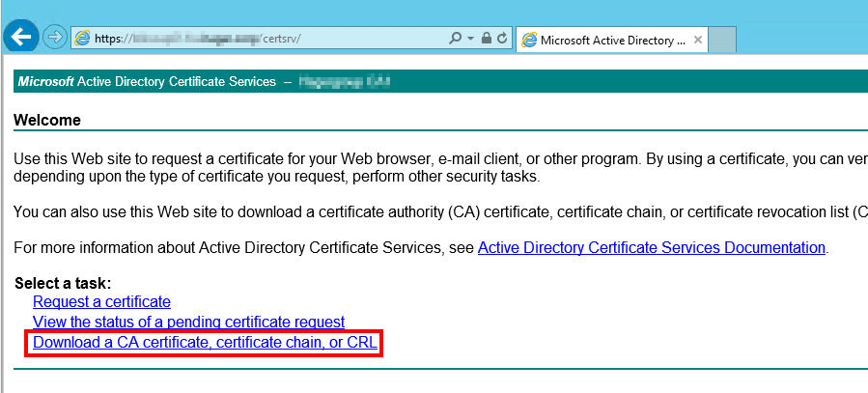Select the Microsoft Active Directory tab
Viewport: 868px width, 393px height.
click(x=612, y=40)
